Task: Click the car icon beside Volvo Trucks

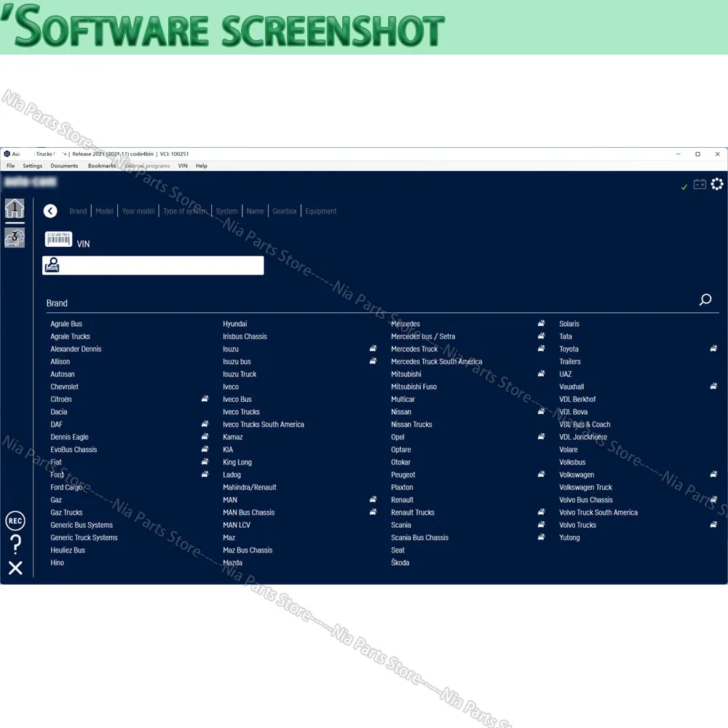Action: tap(713, 524)
